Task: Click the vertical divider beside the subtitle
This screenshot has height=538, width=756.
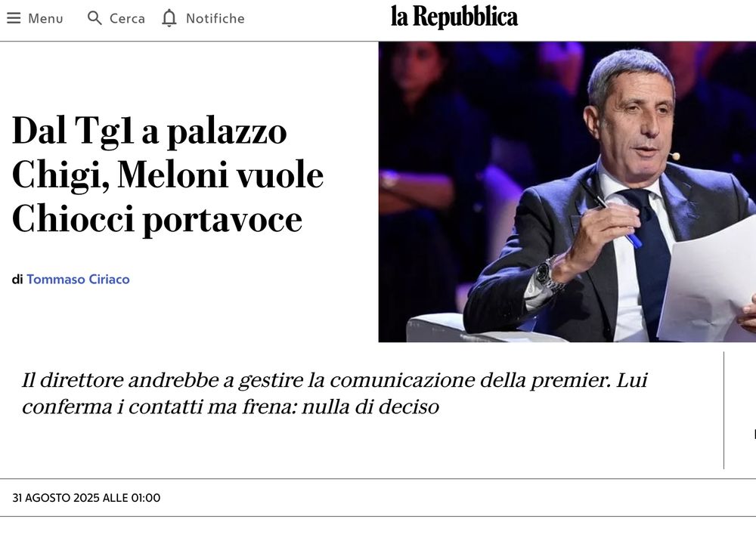Action: 723,410
